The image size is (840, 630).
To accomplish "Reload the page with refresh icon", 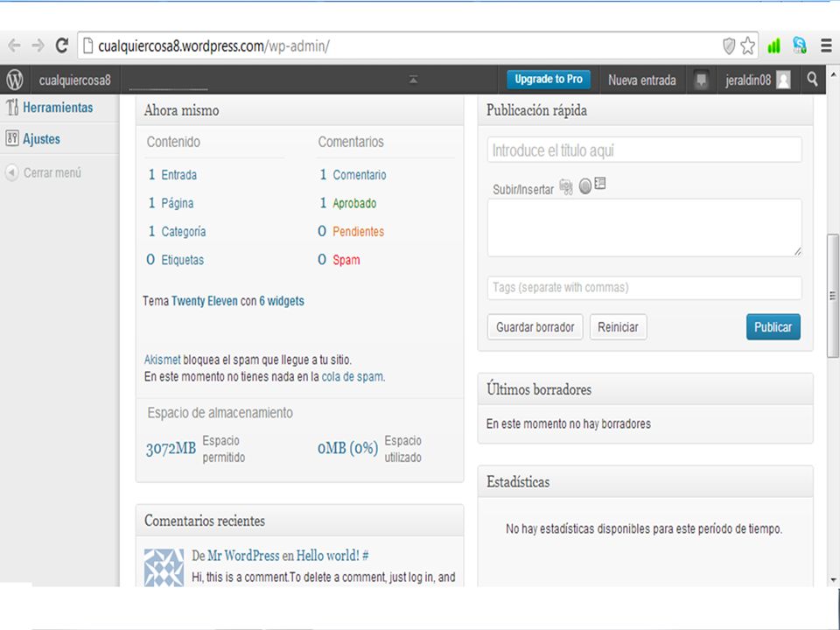I will [x=61, y=45].
